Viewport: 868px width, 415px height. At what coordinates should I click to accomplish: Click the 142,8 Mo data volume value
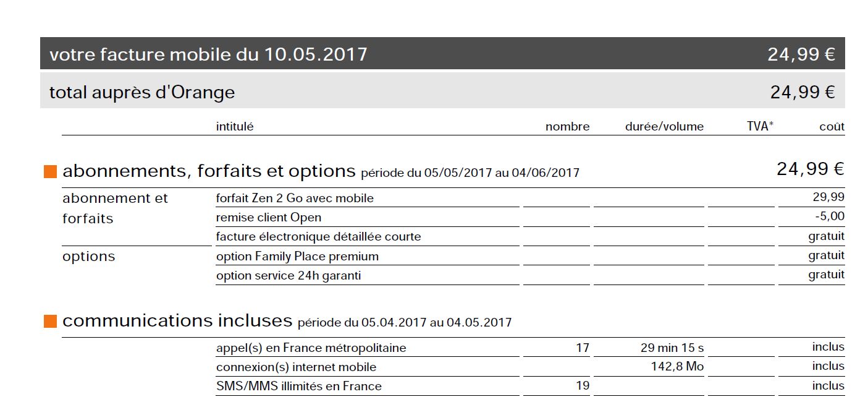[x=677, y=367]
